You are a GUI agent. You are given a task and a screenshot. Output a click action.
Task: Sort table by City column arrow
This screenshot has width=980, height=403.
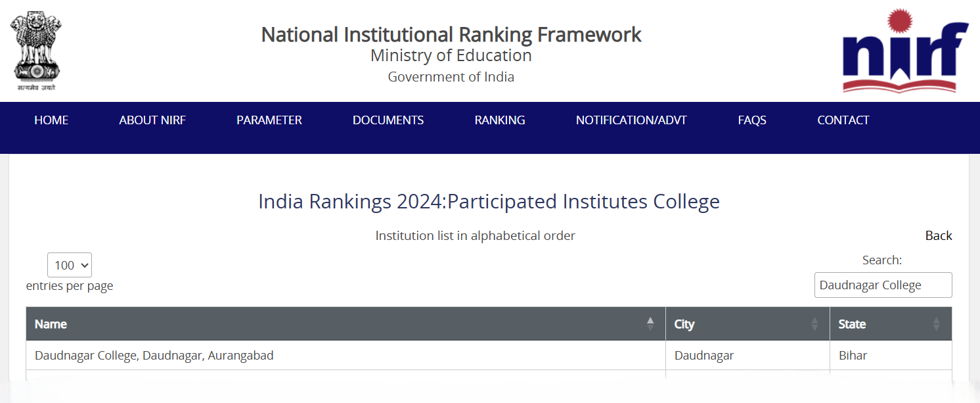point(814,323)
